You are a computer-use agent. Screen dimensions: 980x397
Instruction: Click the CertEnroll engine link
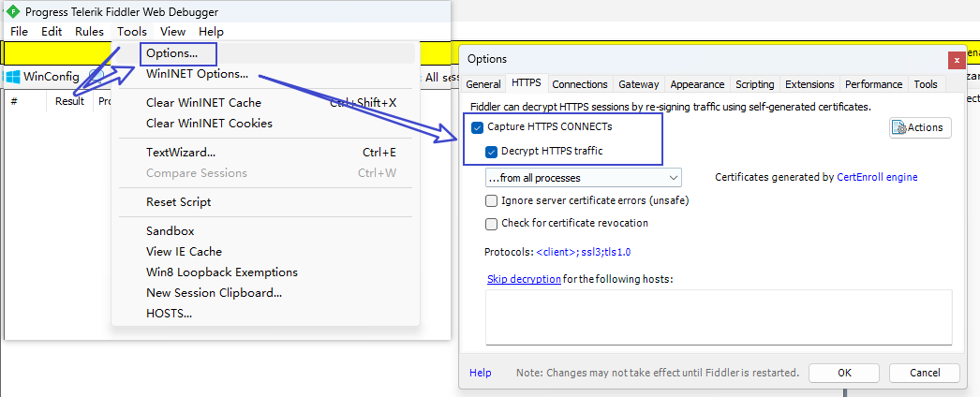[877, 177]
